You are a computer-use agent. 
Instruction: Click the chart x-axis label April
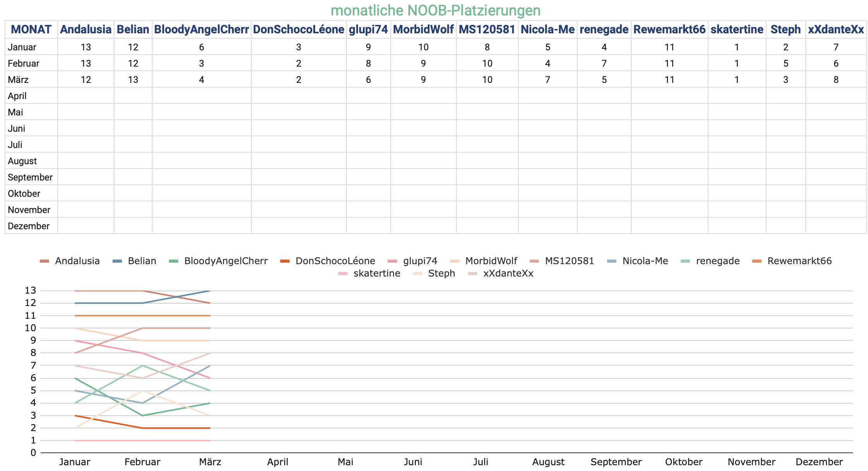coord(278,462)
